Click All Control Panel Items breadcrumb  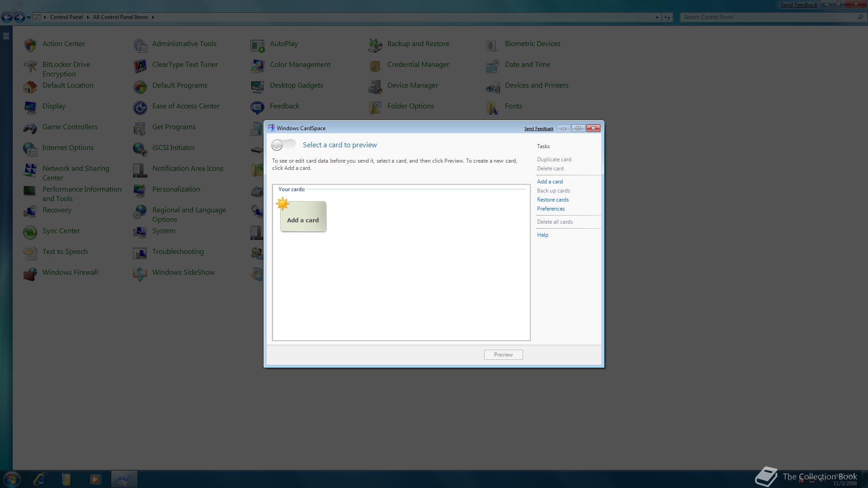coord(120,17)
